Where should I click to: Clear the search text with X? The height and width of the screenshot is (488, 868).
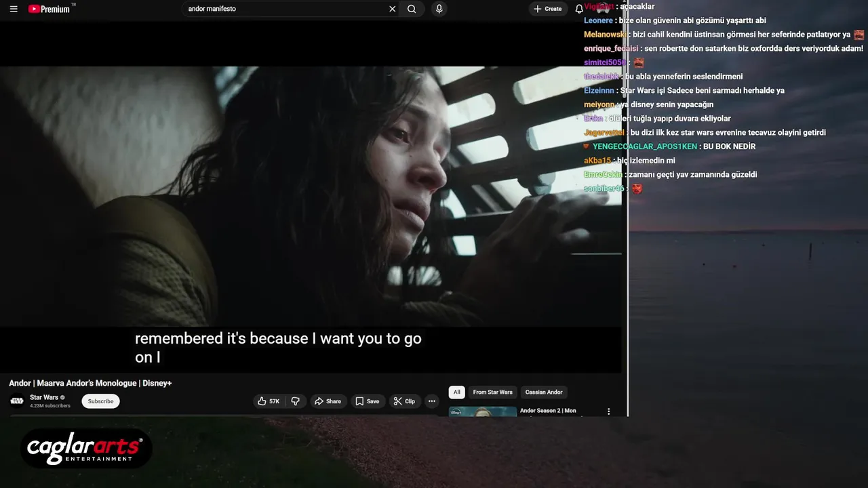[392, 9]
